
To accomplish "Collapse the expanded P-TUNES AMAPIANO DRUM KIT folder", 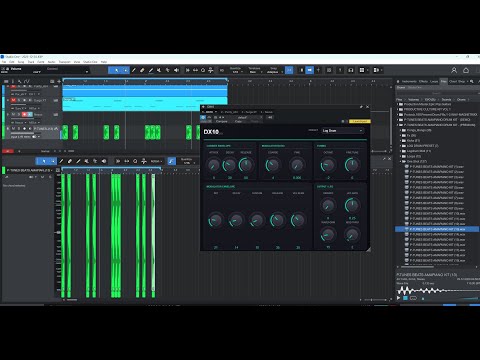I will point(398,125).
